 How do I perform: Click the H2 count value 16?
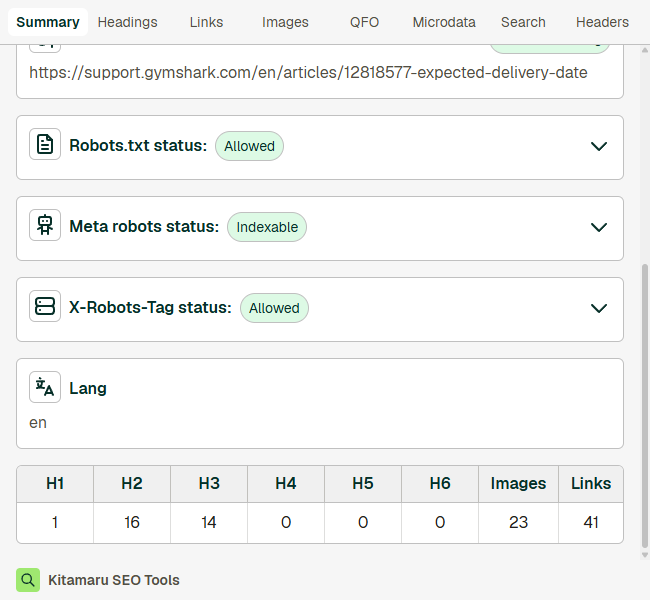pyautogui.click(x=132, y=522)
